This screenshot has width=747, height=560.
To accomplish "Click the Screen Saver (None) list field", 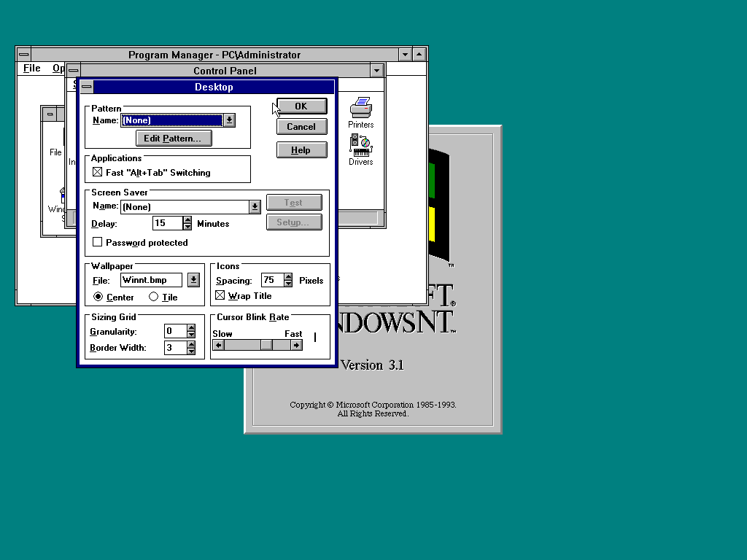I will pos(185,206).
